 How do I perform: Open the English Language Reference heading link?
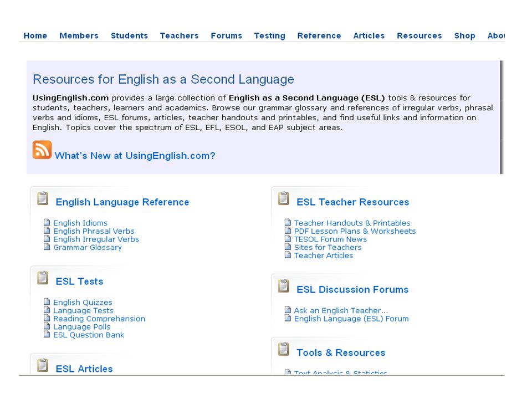coord(122,202)
